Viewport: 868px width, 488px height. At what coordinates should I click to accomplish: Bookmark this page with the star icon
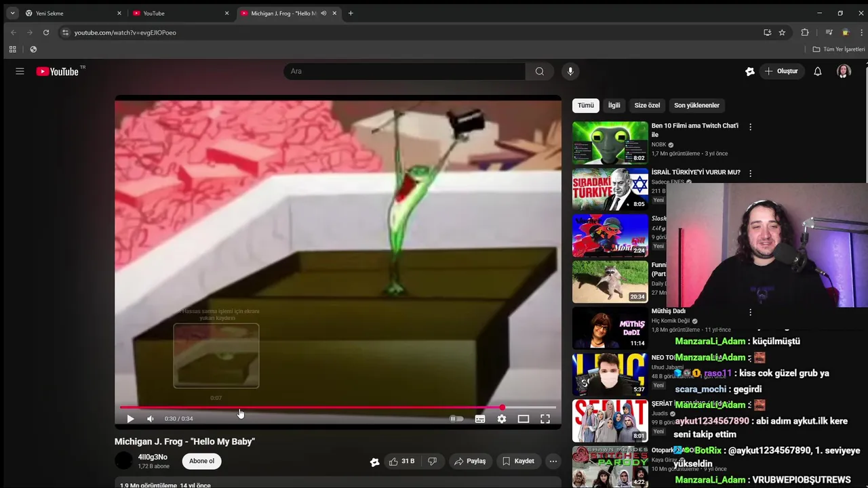[x=782, y=32]
